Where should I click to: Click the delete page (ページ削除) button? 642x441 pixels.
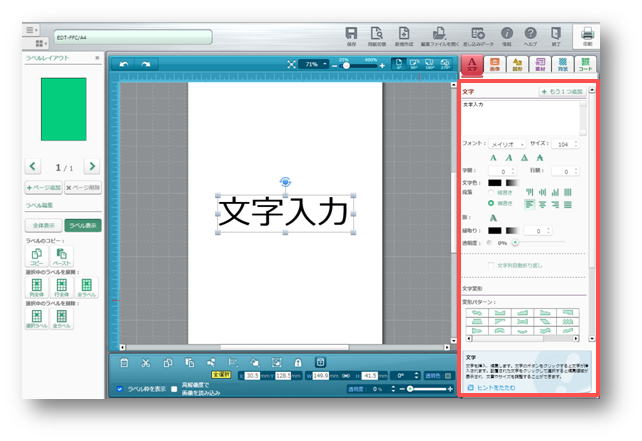click(83, 188)
